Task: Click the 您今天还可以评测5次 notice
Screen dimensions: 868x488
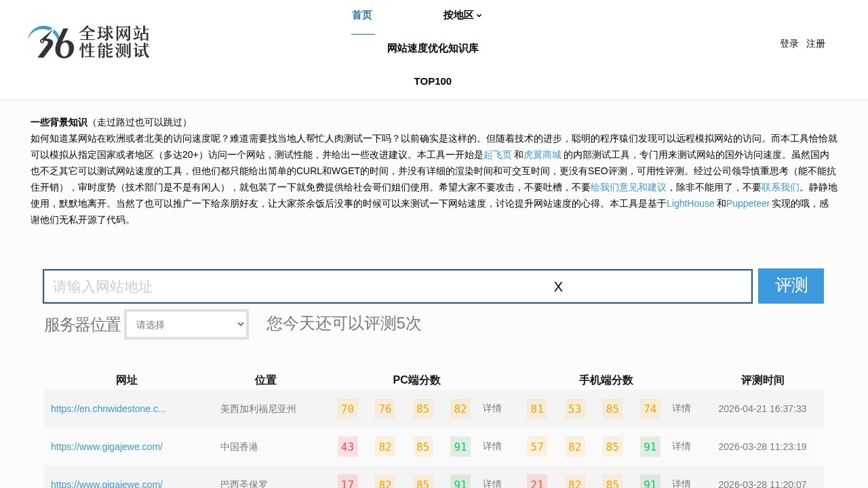Action: tap(344, 323)
